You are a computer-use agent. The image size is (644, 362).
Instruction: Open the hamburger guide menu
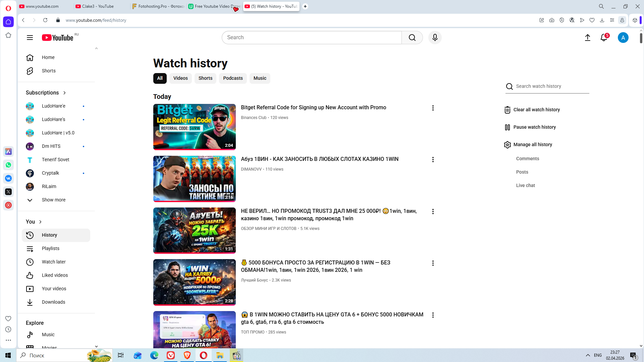[30, 38]
